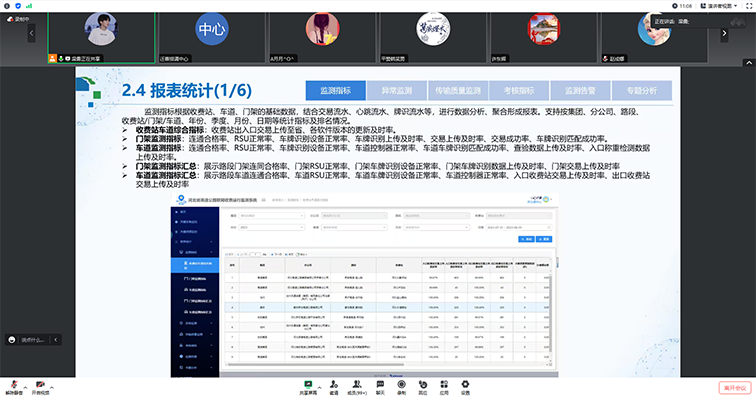Toggle meeting recording with 录制 icon
This screenshot has height=398, width=756.
point(401,384)
